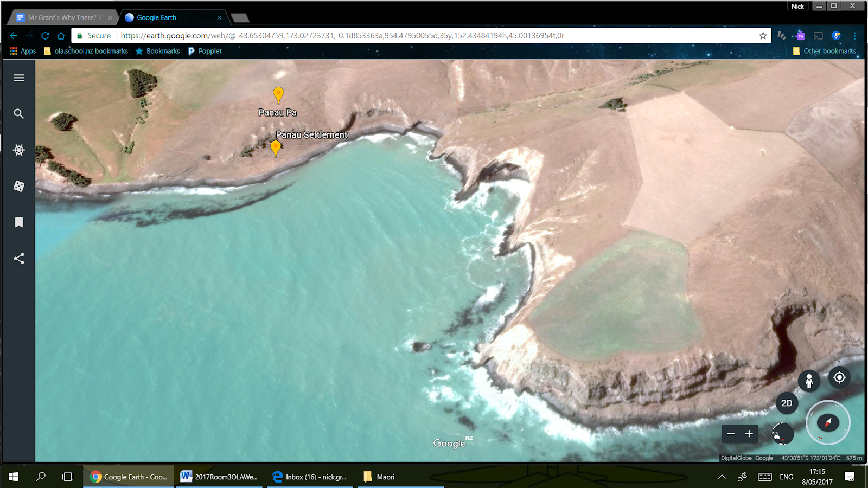Open ola.school.nz bookmarks folder
868x488 pixels.
86,51
